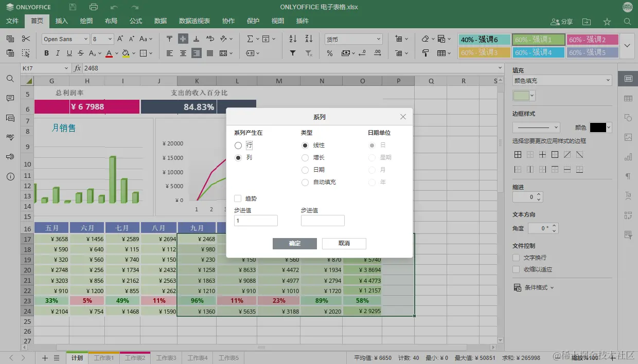Apply Percent style format
Image resolution: width=638 pixels, height=364 pixels.
330,53
